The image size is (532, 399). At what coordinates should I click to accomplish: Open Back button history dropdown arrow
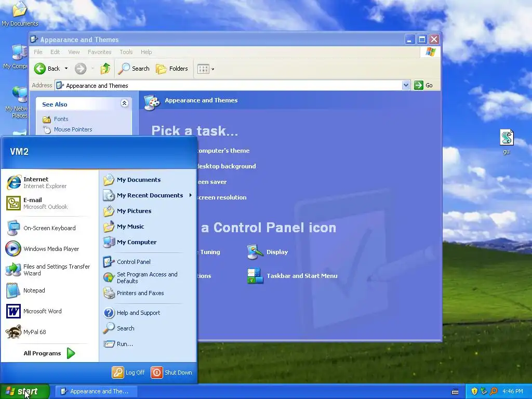click(x=66, y=69)
